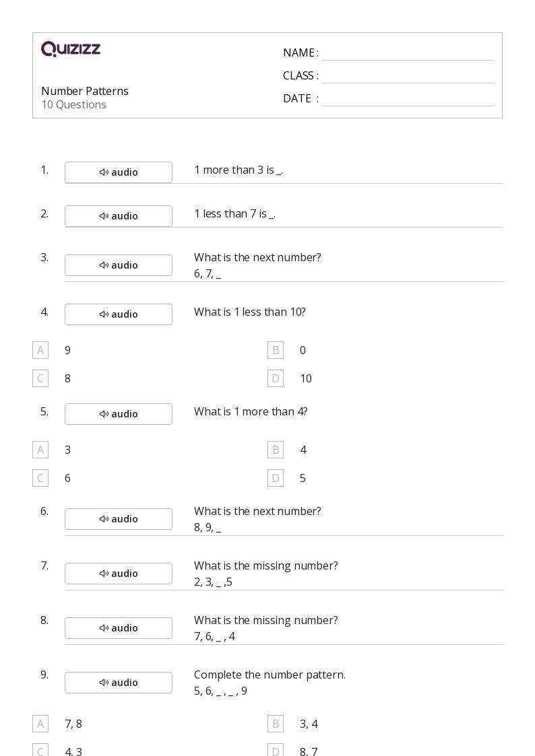The image size is (535, 756).
Task: Play audio for question 1
Action: pyautogui.click(x=119, y=172)
